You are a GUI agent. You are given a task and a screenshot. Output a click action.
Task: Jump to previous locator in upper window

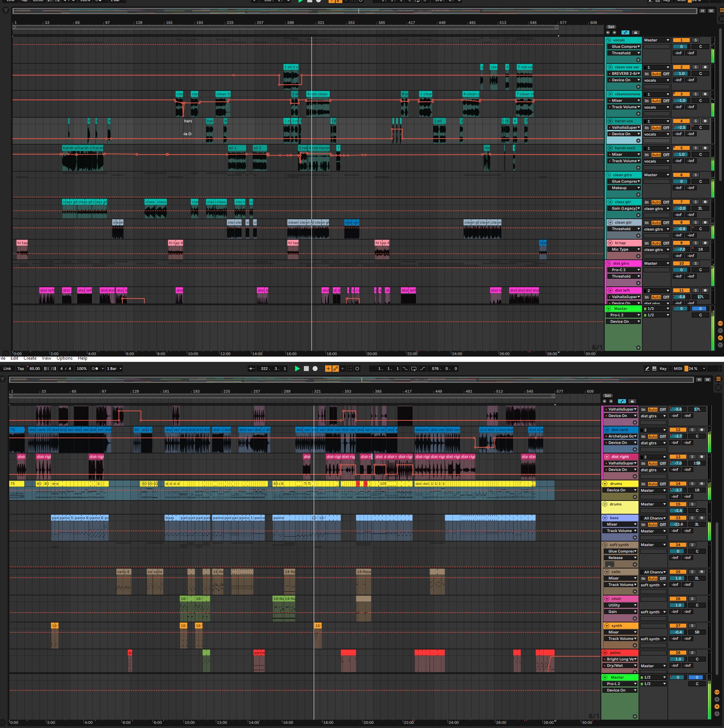[x=608, y=33]
